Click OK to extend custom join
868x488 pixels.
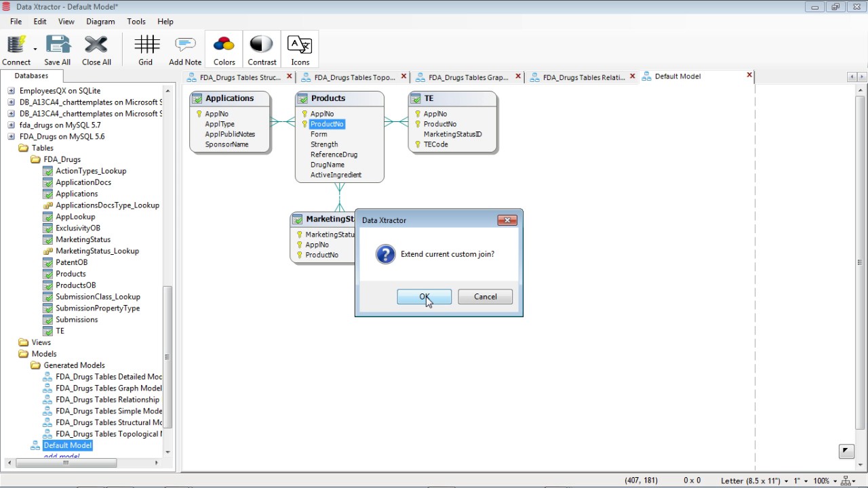tap(425, 297)
